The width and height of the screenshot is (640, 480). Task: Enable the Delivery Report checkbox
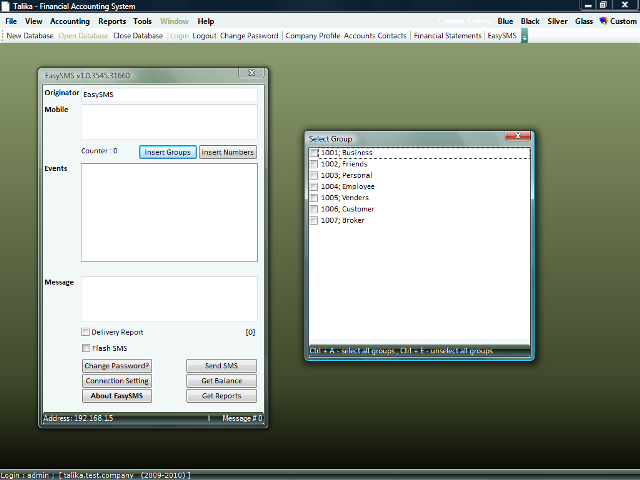pyautogui.click(x=86, y=332)
